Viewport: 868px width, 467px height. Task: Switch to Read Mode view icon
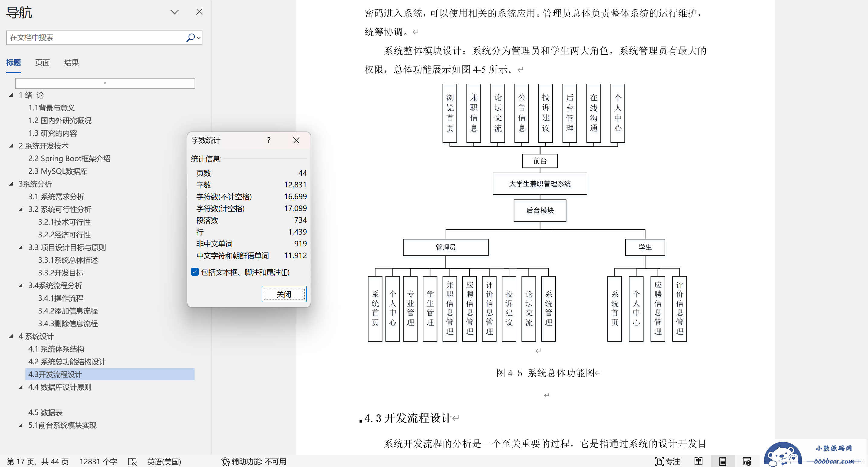(699, 462)
